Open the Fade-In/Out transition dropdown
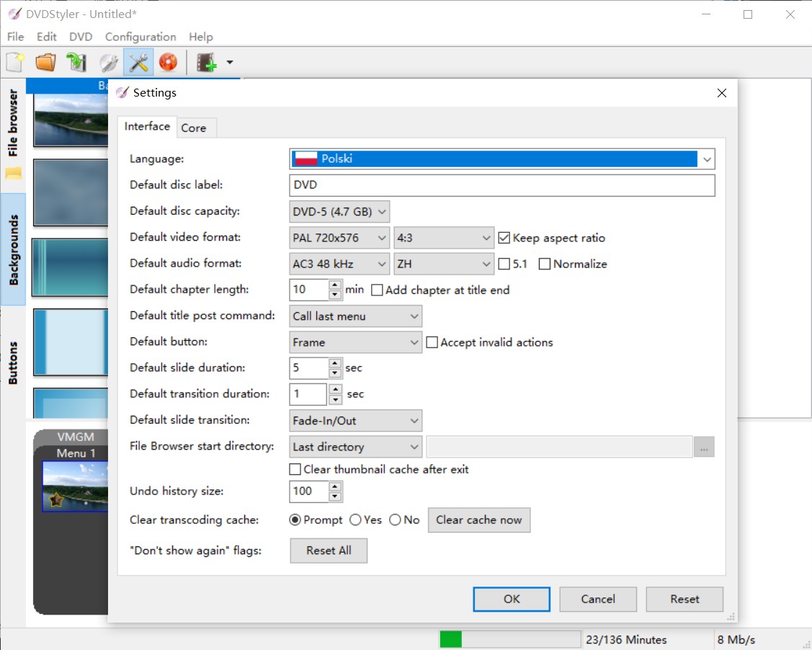Screen dimensions: 812x650 (x=355, y=421)
